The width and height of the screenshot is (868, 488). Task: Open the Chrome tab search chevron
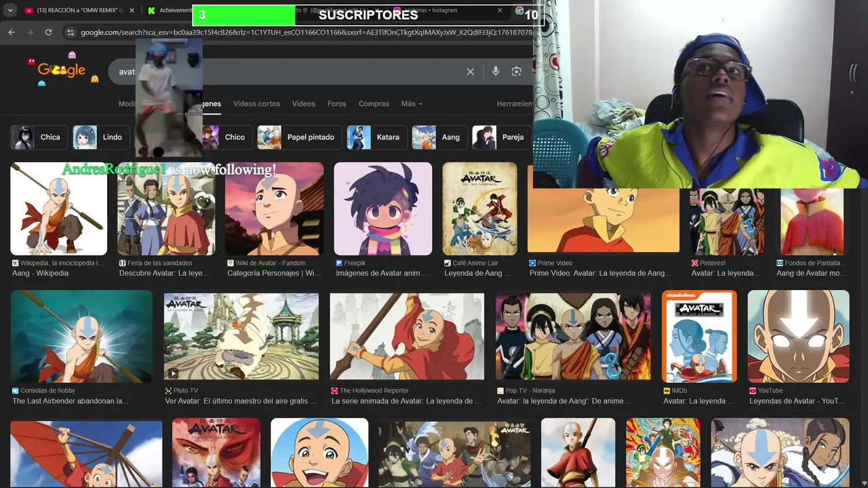point(10,11)
